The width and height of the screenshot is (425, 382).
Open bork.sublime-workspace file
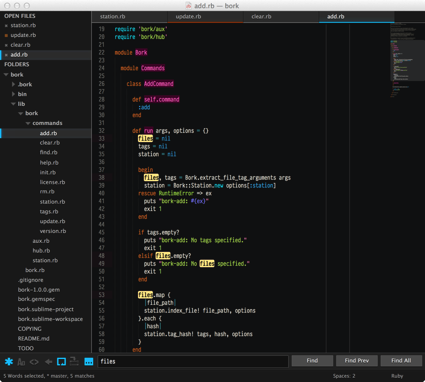coord(50,319)
